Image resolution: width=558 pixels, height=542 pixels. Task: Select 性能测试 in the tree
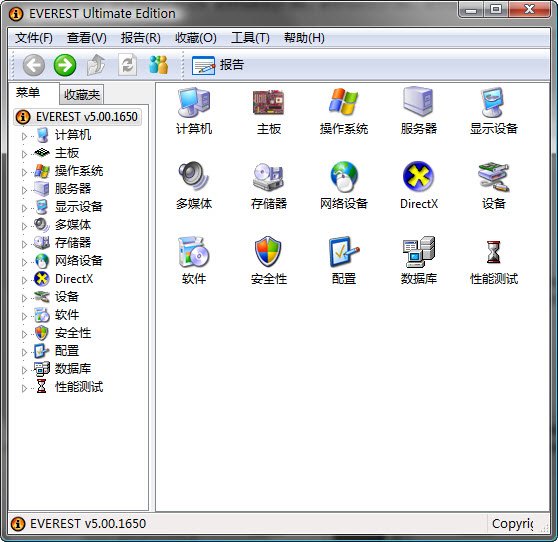point(79,387)
